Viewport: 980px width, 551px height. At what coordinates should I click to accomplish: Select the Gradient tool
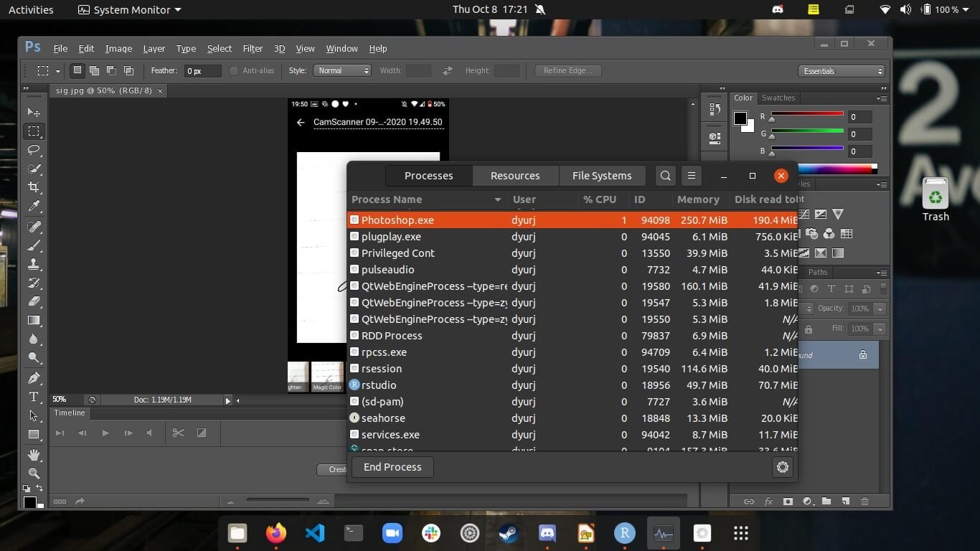(x=34, y=320)
